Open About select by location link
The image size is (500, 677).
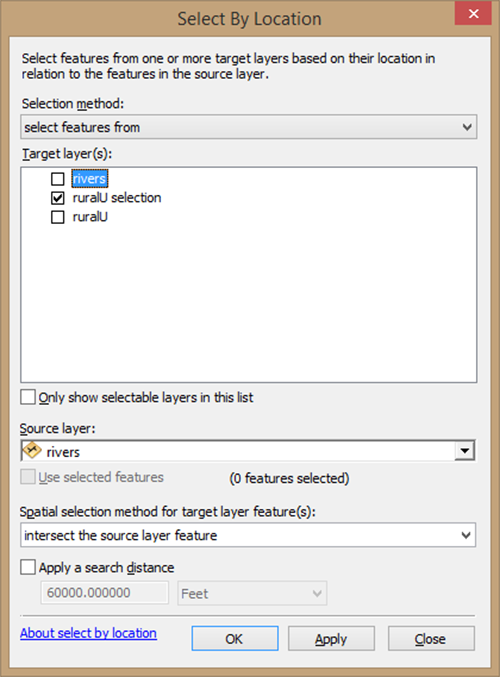89,633
